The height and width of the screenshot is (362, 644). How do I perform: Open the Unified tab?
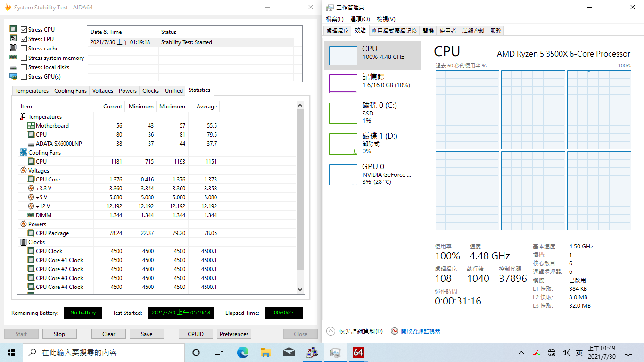pyautogui.click(x=174, y=91)
